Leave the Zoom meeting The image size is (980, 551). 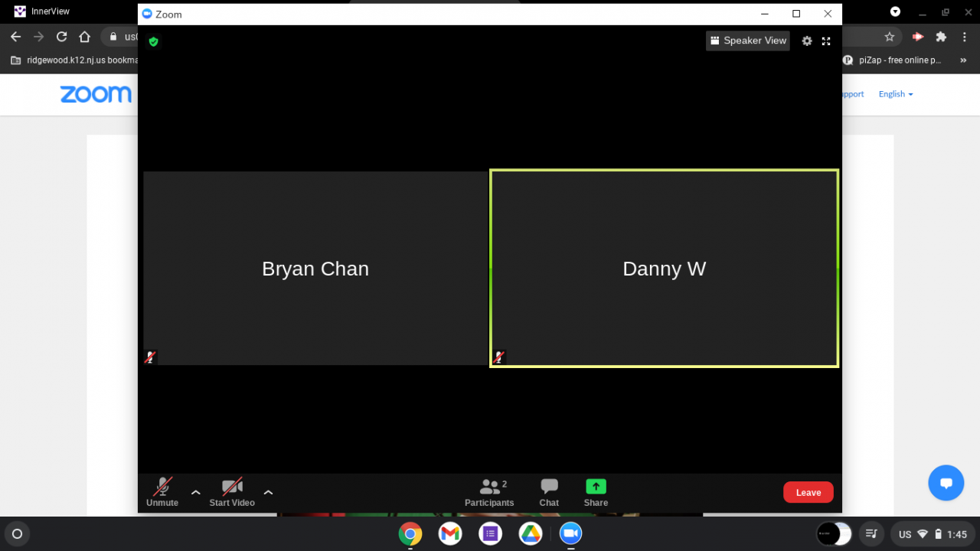click(808, 492)
